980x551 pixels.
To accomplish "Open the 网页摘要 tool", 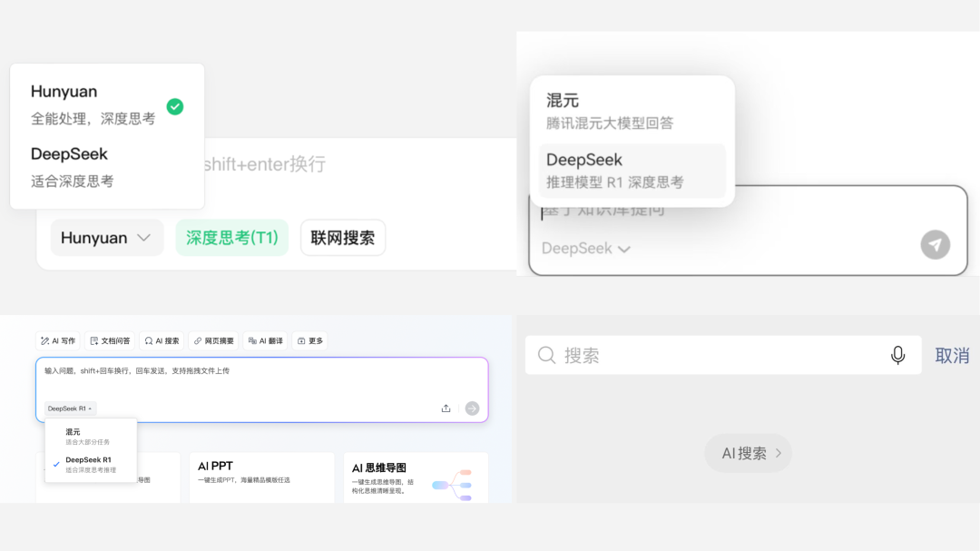I will click(214, 340).
